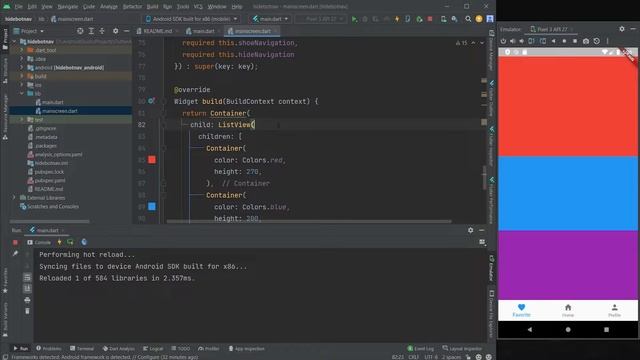
Task: Click the print icon in Run console
Action: coord(27,300)
